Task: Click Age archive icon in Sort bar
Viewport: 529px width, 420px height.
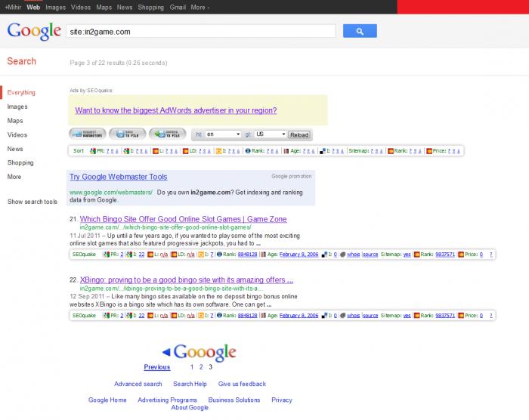Action: (x=286, y=151)
